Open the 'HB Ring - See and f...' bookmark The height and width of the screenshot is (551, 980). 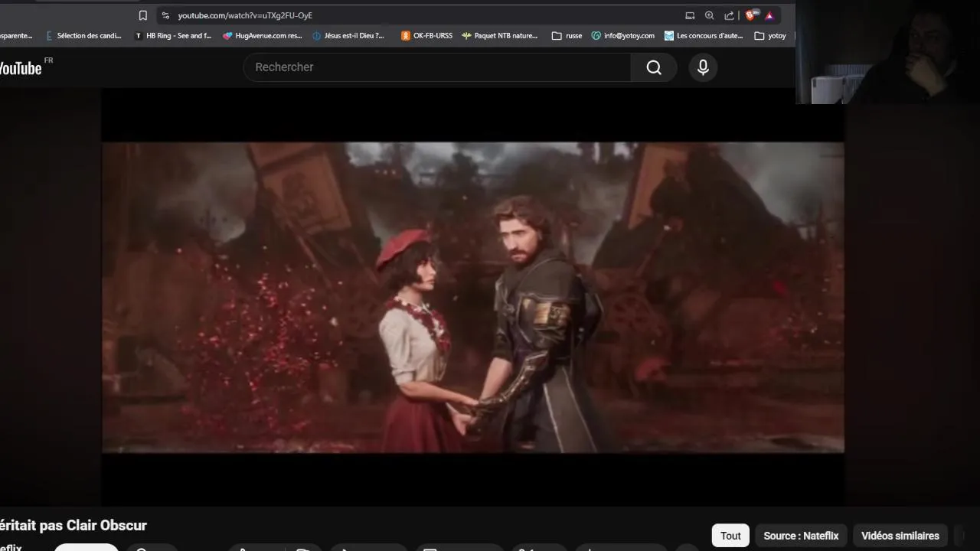173,35
